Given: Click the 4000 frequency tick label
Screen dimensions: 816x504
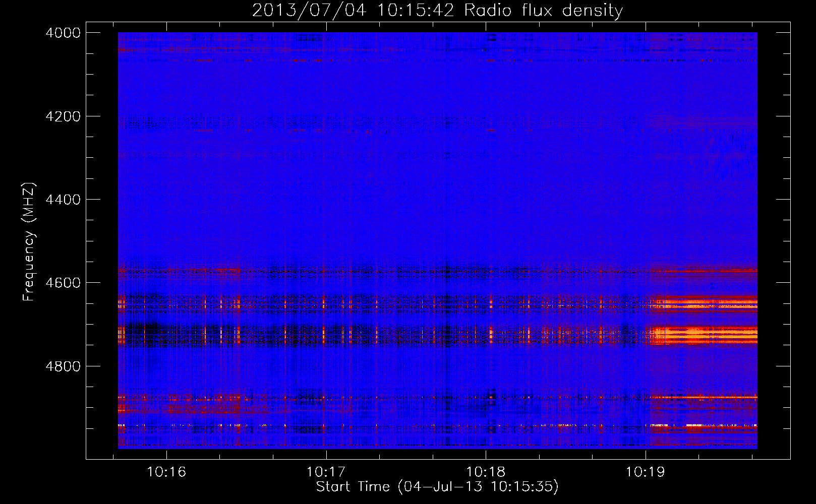Looking at the screenshot, I should [63, 33].
